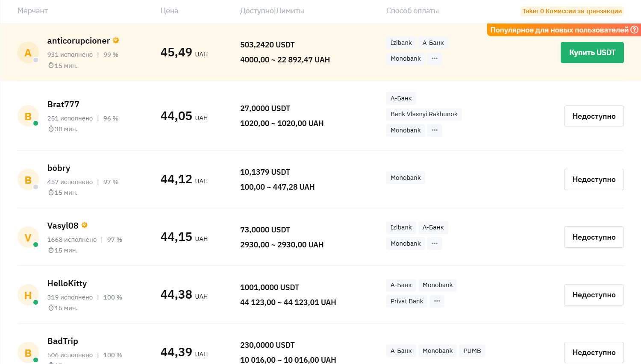Click the Цена column header
This screenshot has width=641, height=364.
[169, 11]
